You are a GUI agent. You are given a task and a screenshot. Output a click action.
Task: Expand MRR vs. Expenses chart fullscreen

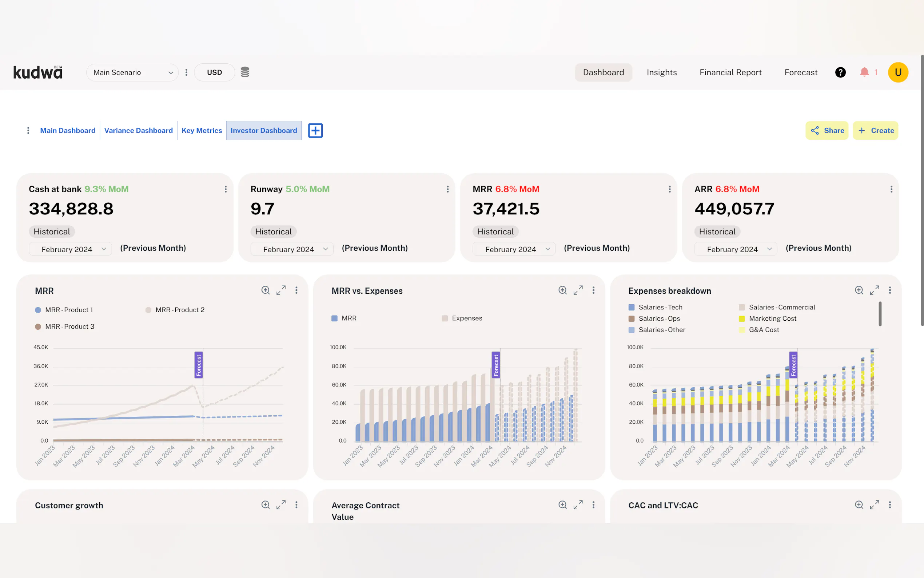coord(578,290)
